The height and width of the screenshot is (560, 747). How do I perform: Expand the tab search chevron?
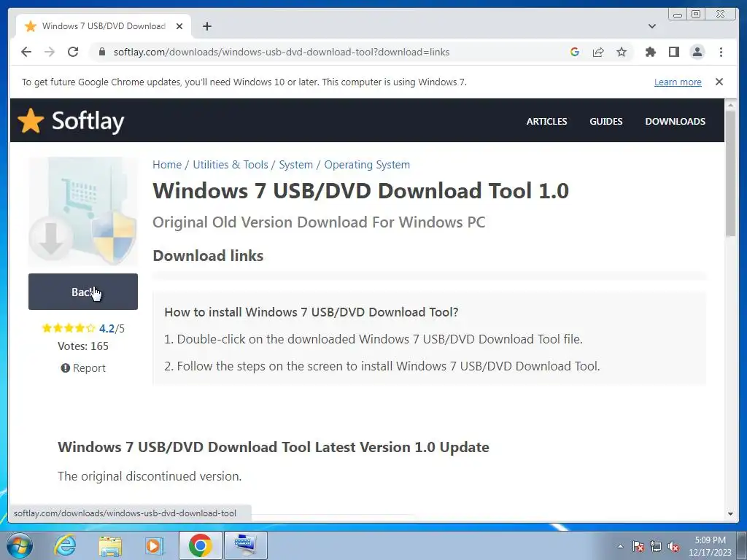[x=652, y=26]
